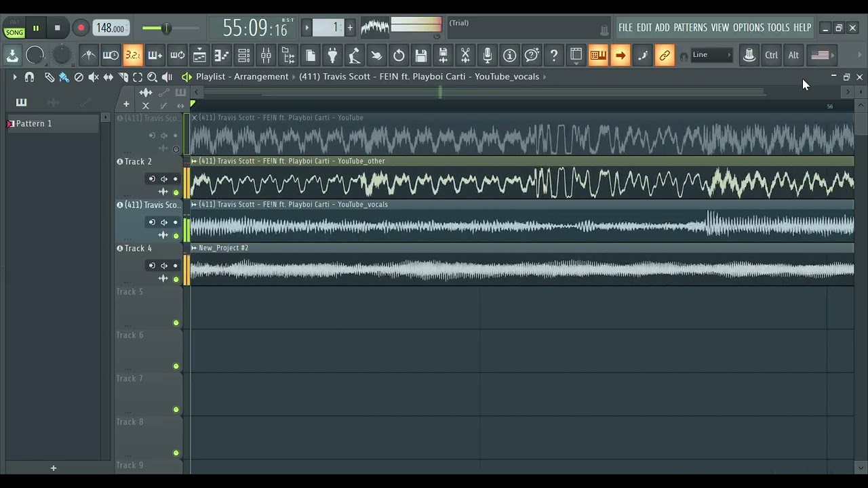Open the project info icon
868x488 pixels.
pos(510,55)
